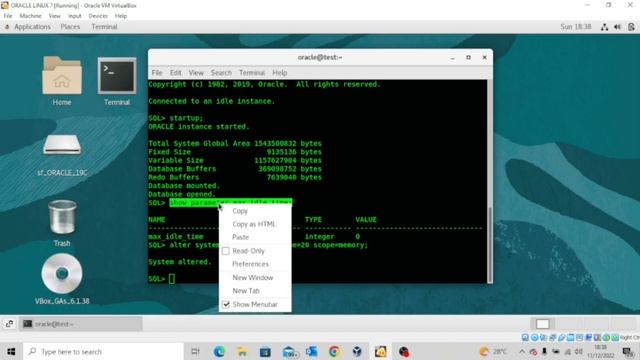The height and width of the screenshot is (360, 640).
Task: Click the terminal's vertical scrollbar
Action: (490, 244)
